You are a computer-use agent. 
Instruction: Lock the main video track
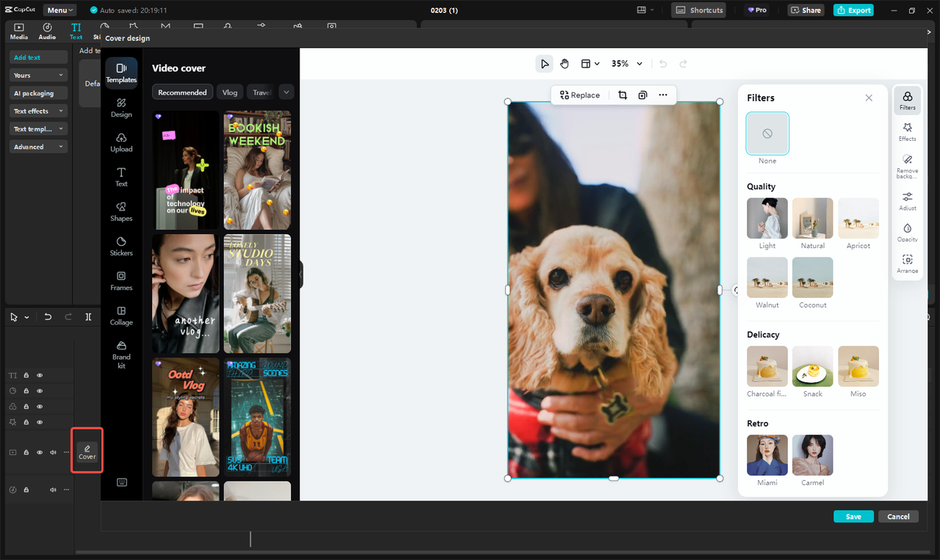(x=26, y=452)
